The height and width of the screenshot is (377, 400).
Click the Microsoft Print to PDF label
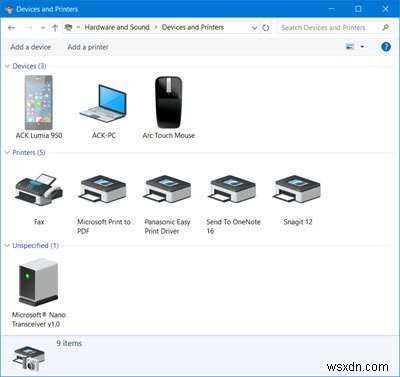pyautogui.click(x=104, y=226)
